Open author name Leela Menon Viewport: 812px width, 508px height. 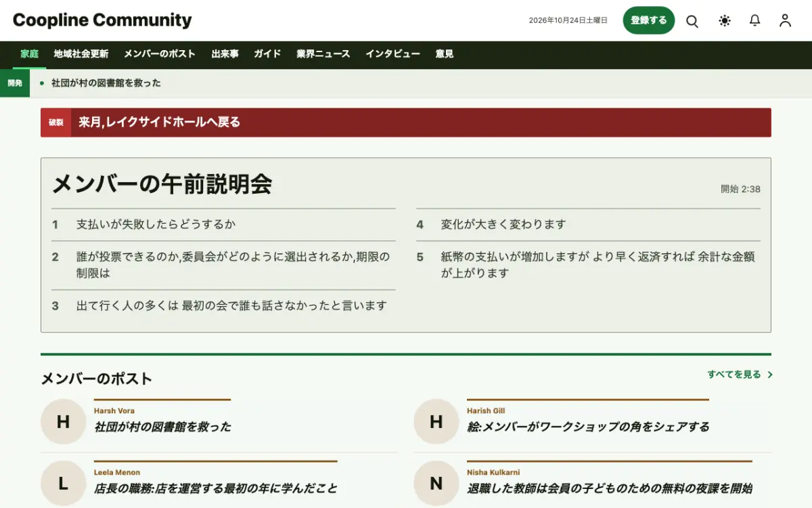tap(117, 473)
